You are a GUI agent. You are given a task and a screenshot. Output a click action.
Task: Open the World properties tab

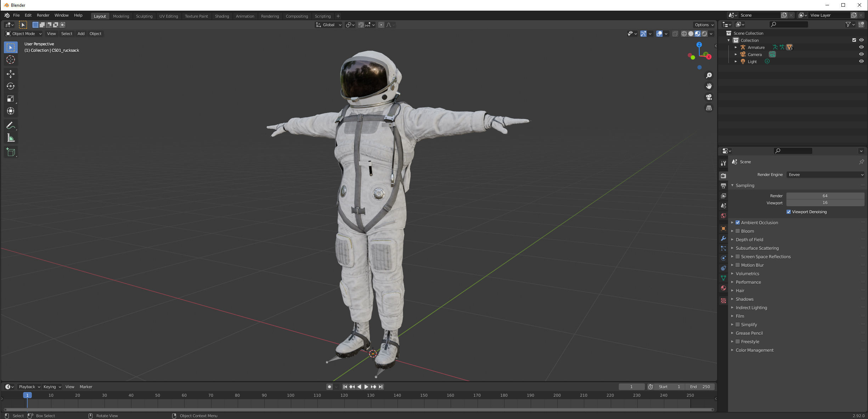coord(723,215)
